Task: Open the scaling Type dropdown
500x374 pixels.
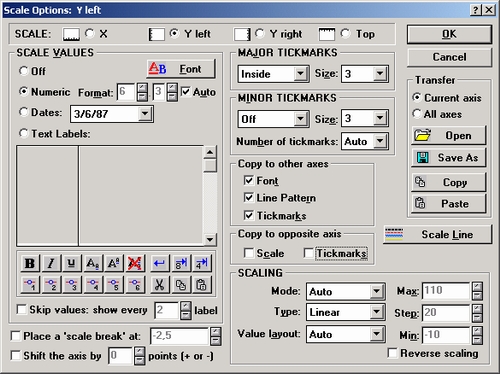Action: click(376, 312)
